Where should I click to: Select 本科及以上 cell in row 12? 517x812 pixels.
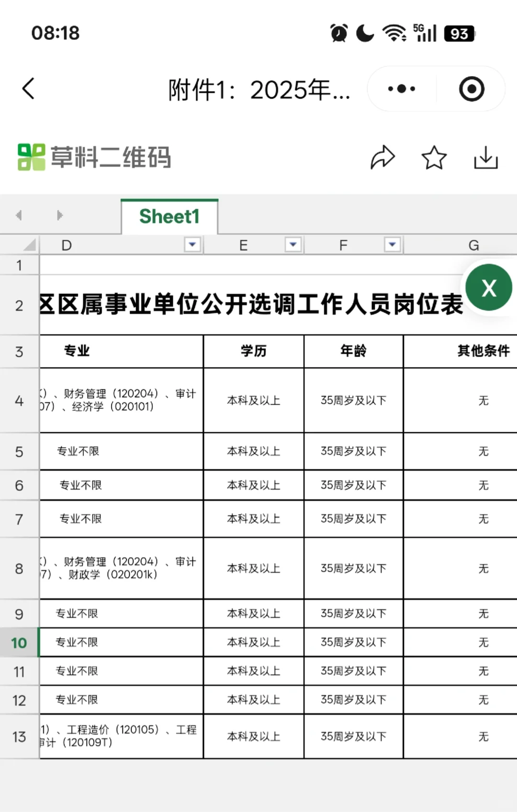(254, 700)
